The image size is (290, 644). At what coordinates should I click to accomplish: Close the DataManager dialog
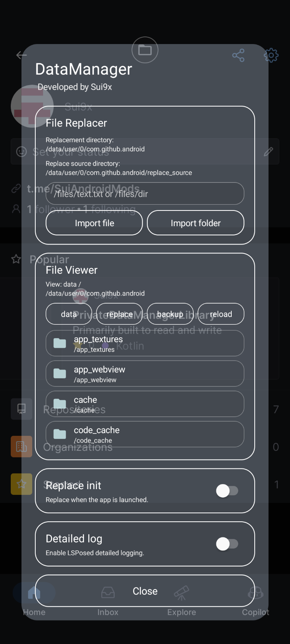[145, 591]
